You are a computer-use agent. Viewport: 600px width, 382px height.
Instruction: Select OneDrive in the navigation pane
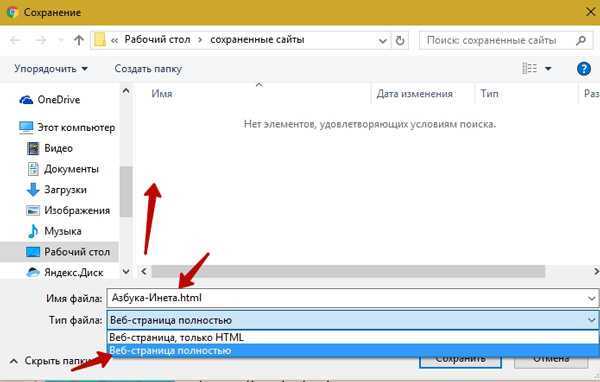(59, 100)
